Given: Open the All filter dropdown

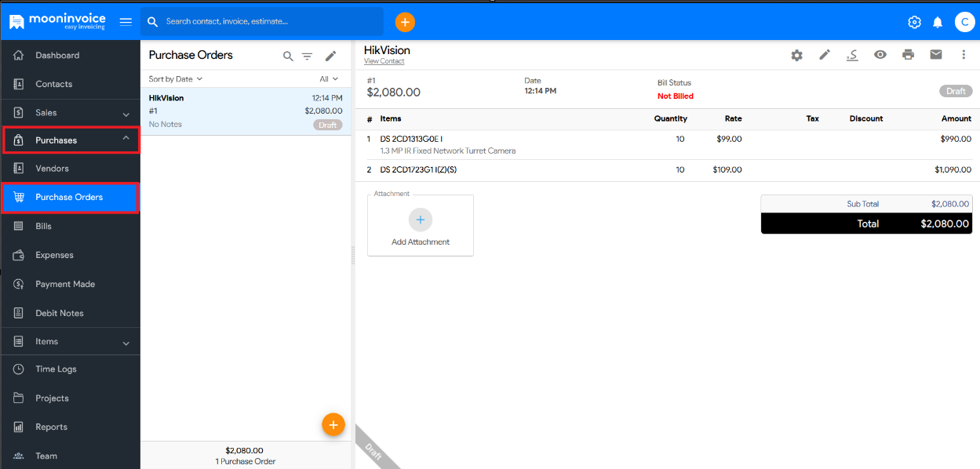Looking at the screenshot, I should (329, 78).
